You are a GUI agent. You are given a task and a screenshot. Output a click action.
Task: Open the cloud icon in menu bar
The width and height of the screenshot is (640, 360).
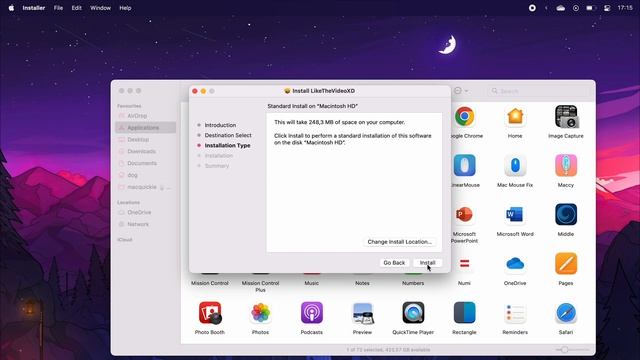click(x=561, y=8)
